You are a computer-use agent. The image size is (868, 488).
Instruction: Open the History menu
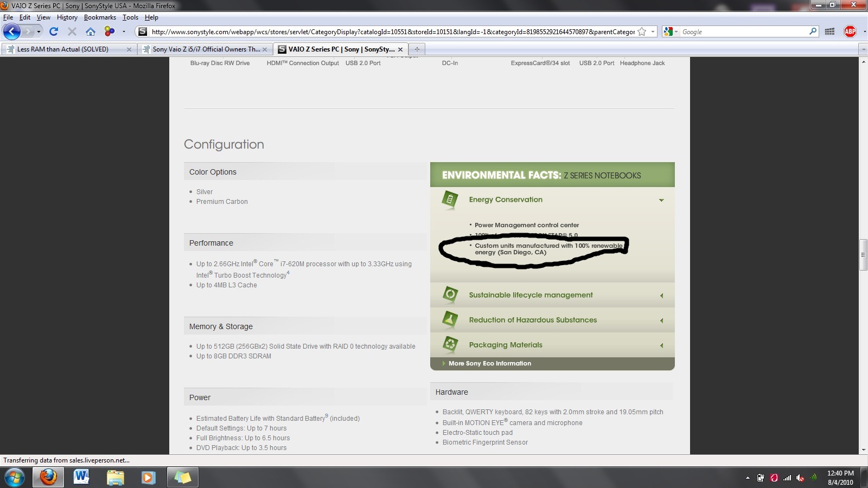(67, 17)
